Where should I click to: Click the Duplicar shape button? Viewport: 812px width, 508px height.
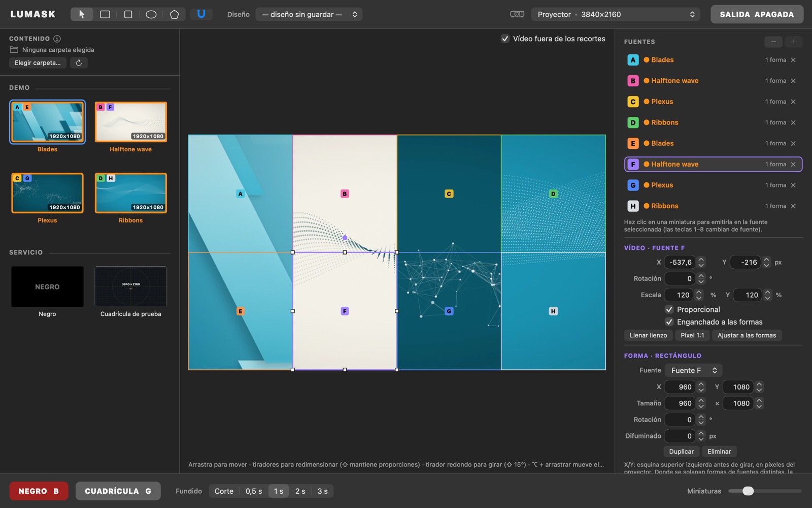tap(681, 452)
